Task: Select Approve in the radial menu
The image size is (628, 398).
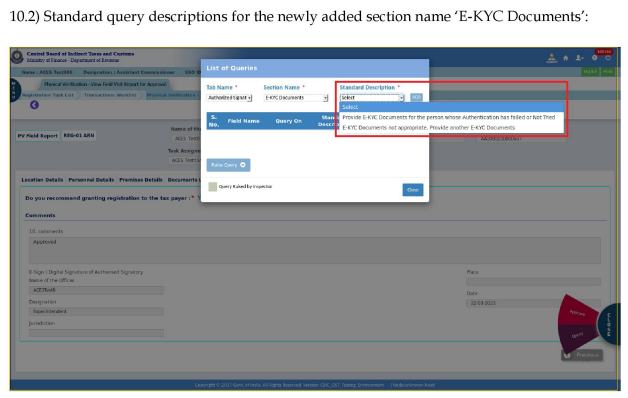Action: pyautogui.click(x=578, y=313)
